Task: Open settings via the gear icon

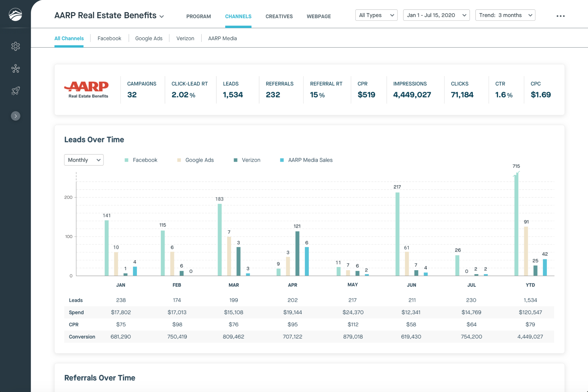Action: pos(15,46)
